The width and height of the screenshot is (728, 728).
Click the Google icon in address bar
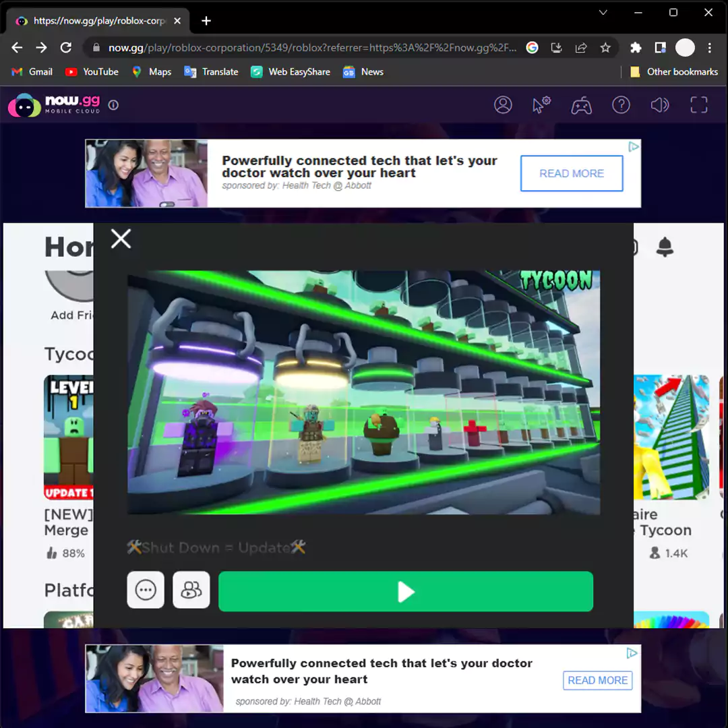(532, 47)
